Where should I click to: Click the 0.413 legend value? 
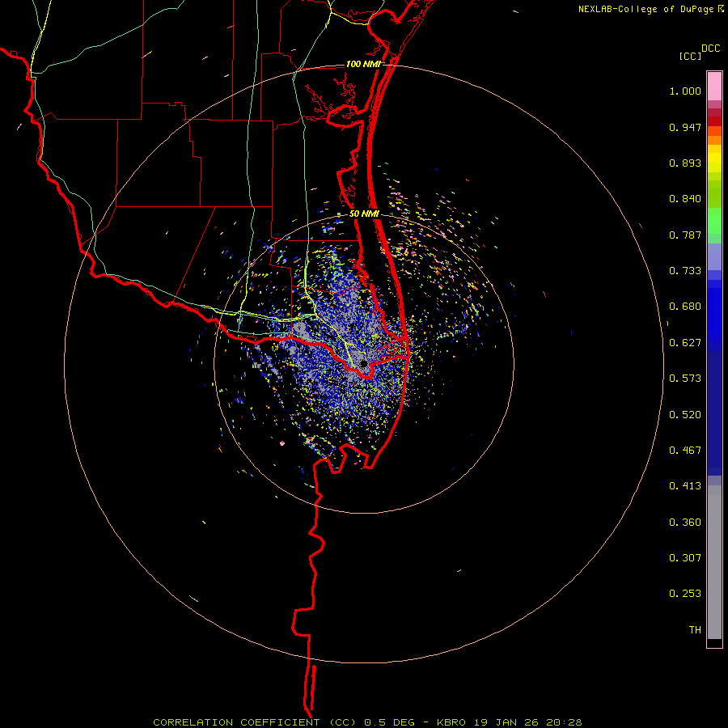click(685, 486)
